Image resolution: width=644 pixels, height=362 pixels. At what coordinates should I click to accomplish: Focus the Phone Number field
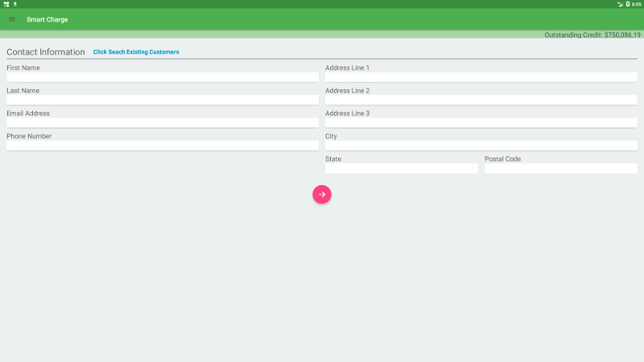click(163, 146)
